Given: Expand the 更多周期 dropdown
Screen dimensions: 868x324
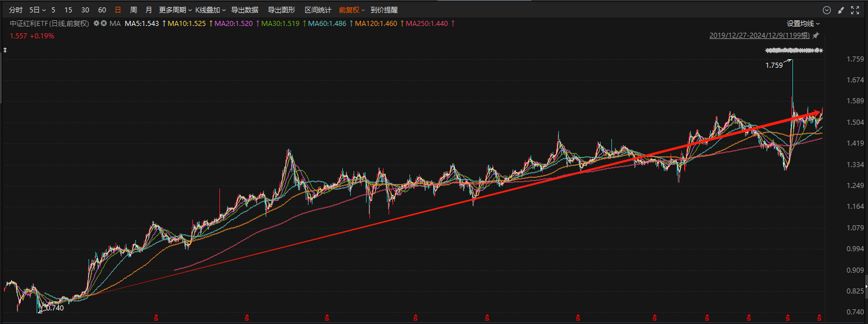Looking at the screenshot, I should tap(175, 10).
